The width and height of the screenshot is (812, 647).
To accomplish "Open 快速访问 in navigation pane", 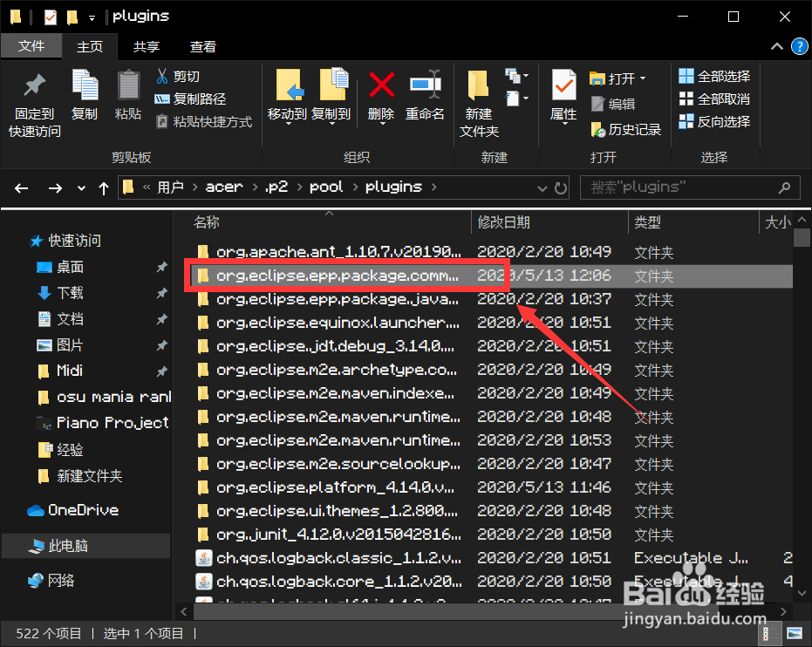I will point(65,241).
